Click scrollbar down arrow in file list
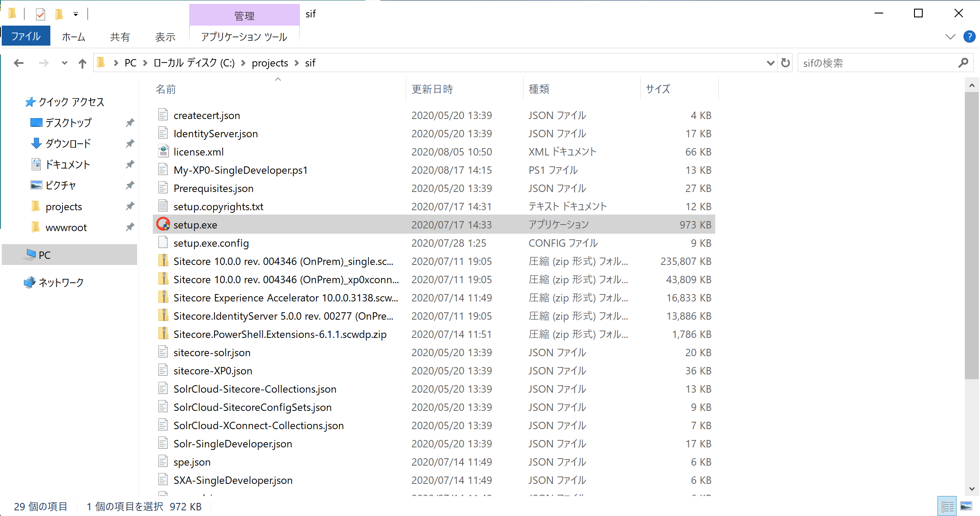The height and width of the screenshot is (516, 980). click(x=972, y=489)
